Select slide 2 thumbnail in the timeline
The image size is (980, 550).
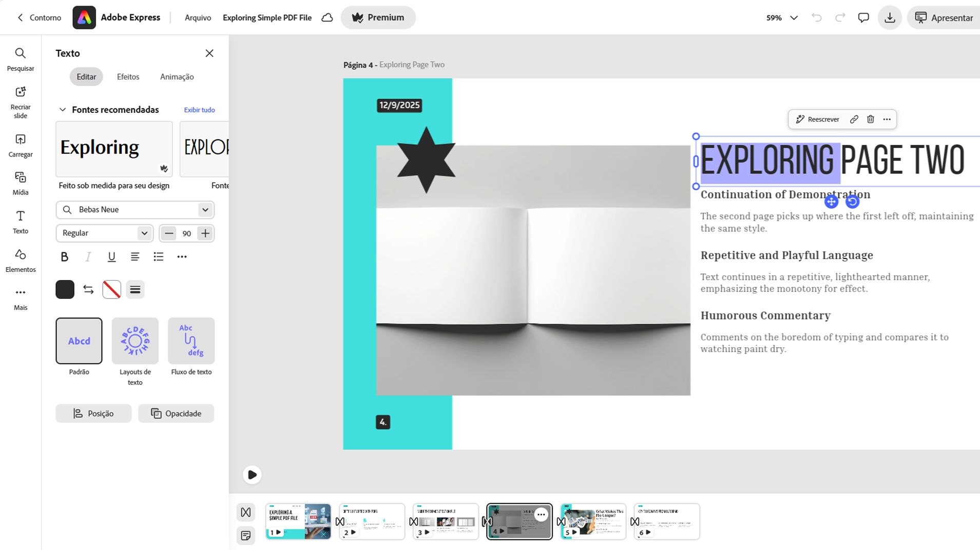click(x=372, y=521)
